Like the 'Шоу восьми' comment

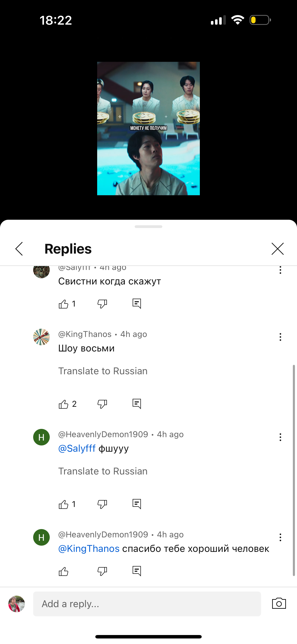pyautogui.click(x=64, y=404)
